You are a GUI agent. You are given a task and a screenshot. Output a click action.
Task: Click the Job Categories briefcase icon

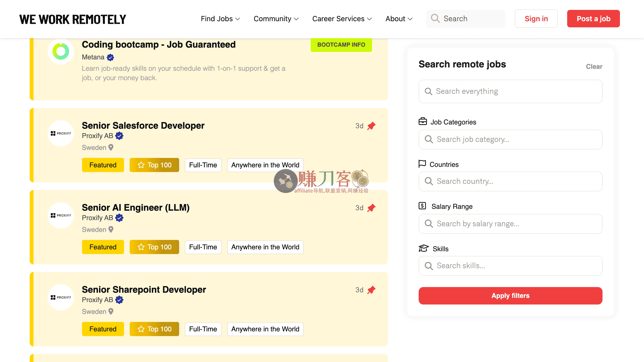(422, 121)
